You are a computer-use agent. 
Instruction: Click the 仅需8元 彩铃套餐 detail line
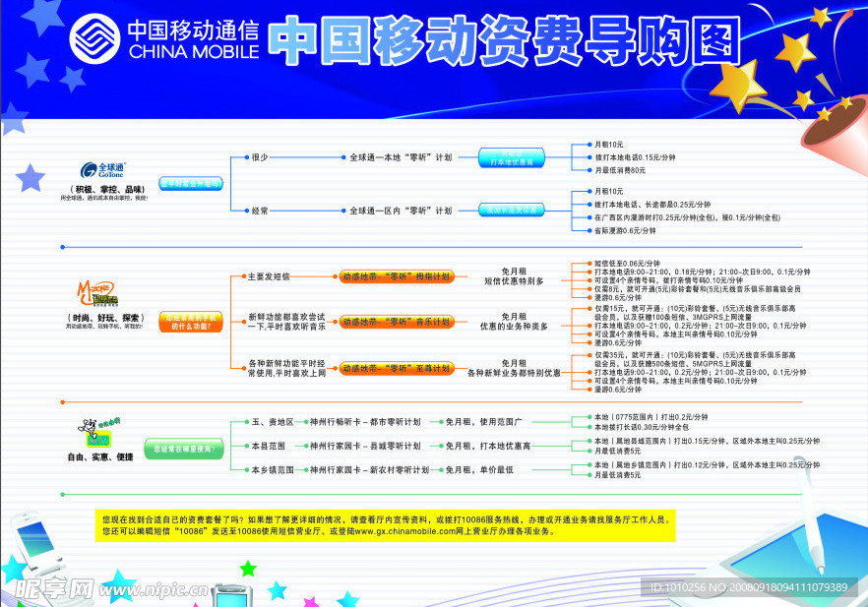point(698,289)
